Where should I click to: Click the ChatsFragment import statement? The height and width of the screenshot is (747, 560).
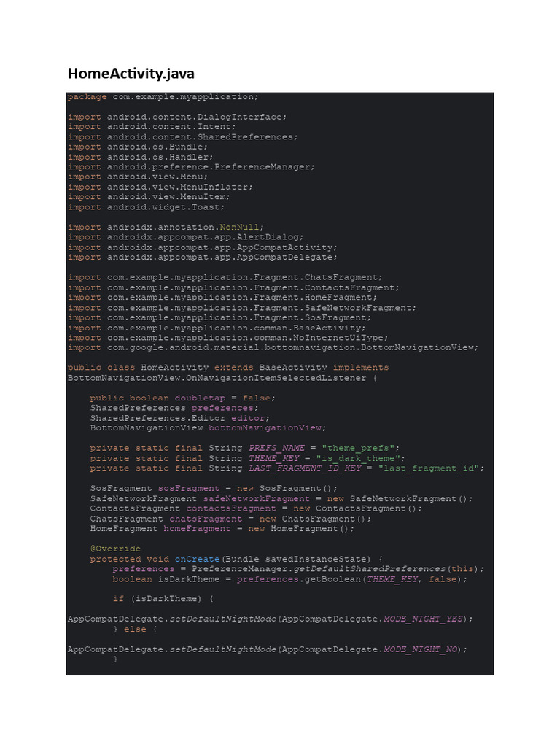pos(225,278)
